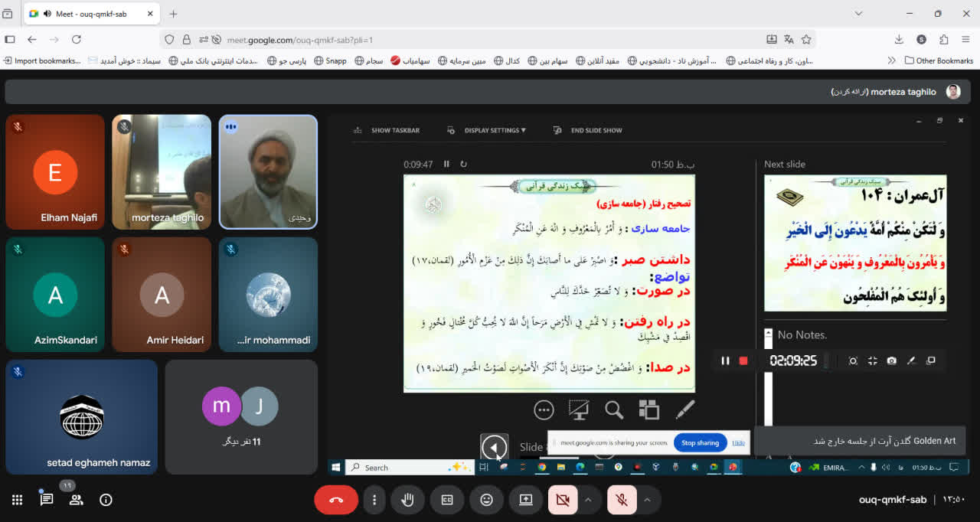Open the Snapp bookmark link
This screenshot has height=522, width=980.
click(x=330, y=60)
